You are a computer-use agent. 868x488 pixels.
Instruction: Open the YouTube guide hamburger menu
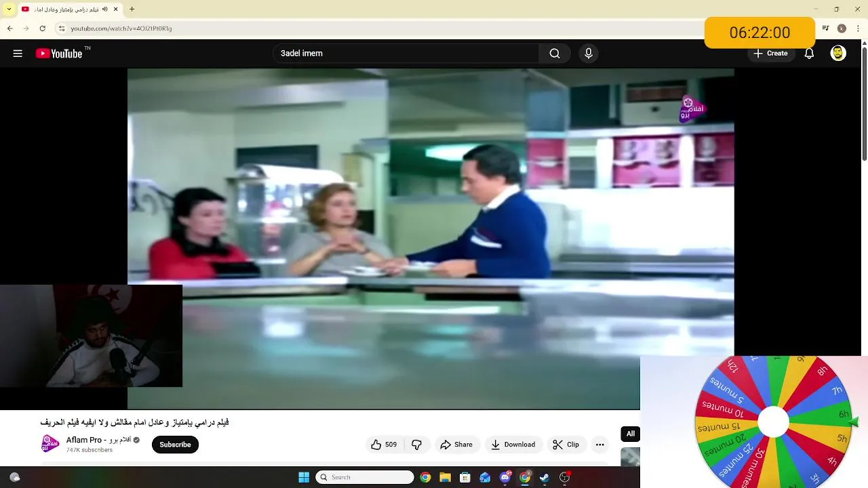pyautogui.click(x=18, y=54)
